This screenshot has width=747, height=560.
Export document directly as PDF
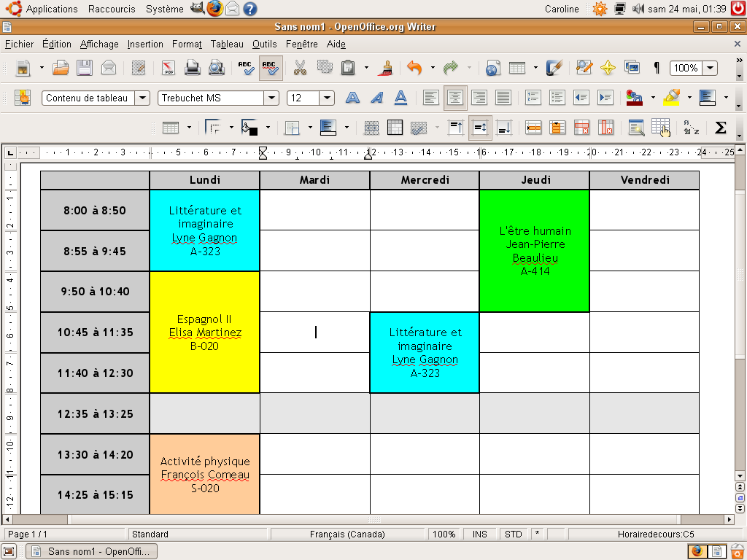point(169,68)
